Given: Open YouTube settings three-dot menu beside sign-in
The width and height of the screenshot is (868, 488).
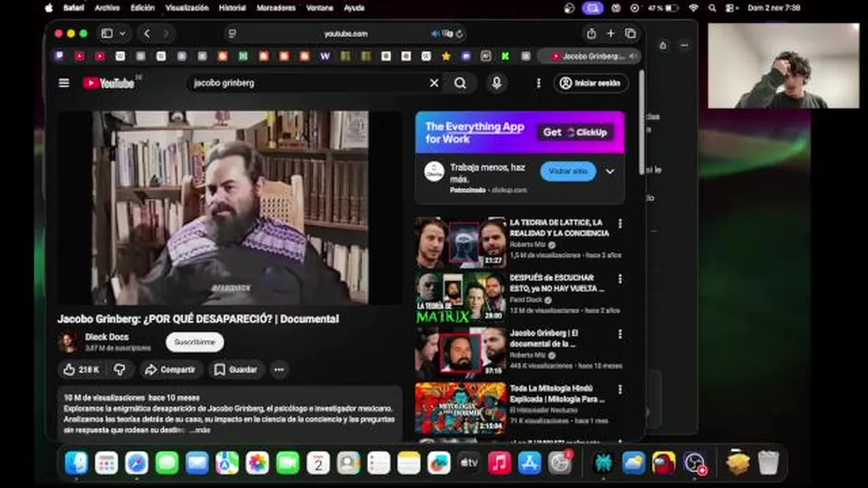Looking at the screenshot, I should click(x=538, y=83).
